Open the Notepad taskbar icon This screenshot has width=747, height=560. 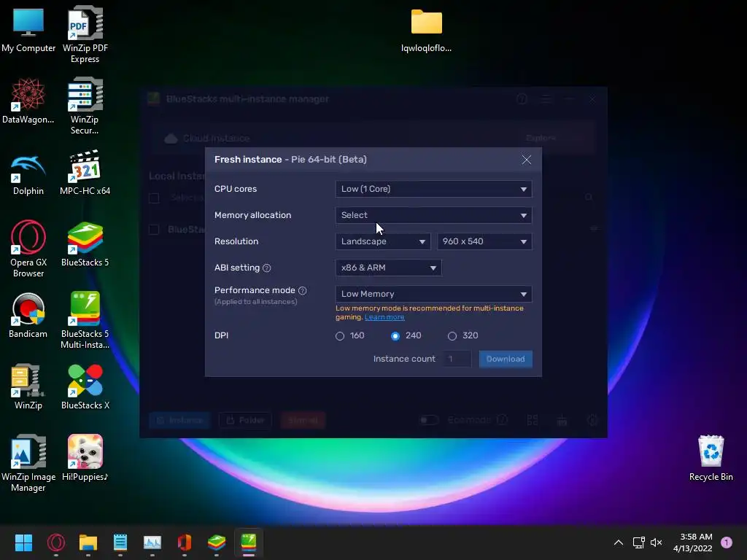tap(120, 542)
